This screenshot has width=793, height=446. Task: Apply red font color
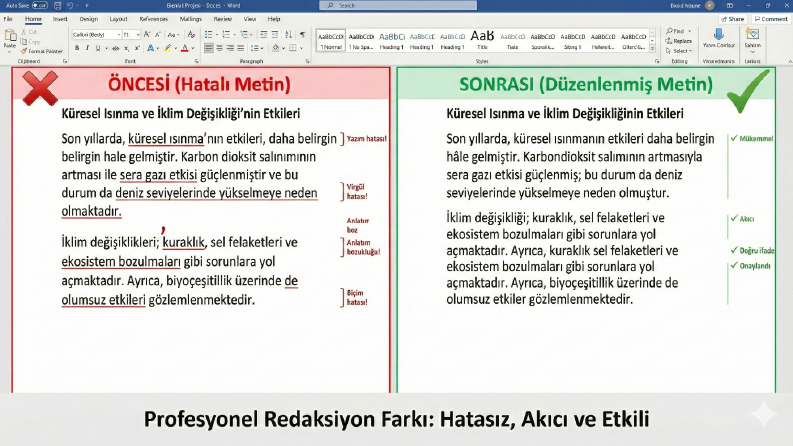click(185, 48)
